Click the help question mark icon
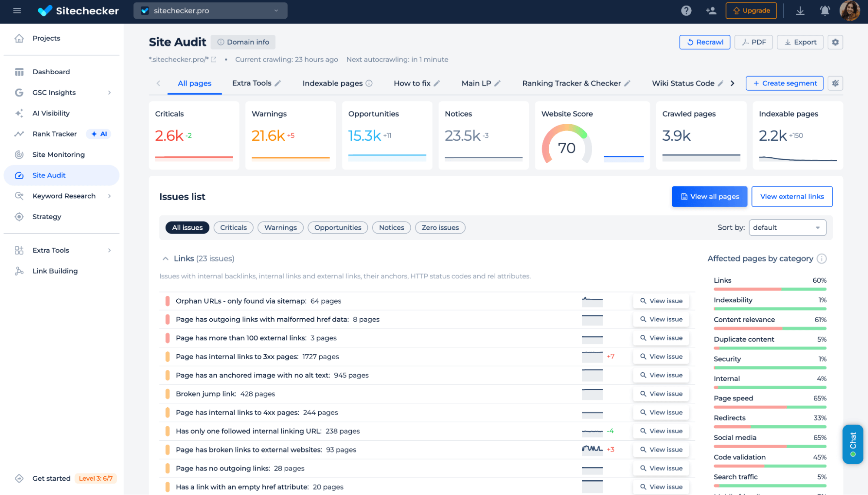868x495 pixels. [686, 11]
